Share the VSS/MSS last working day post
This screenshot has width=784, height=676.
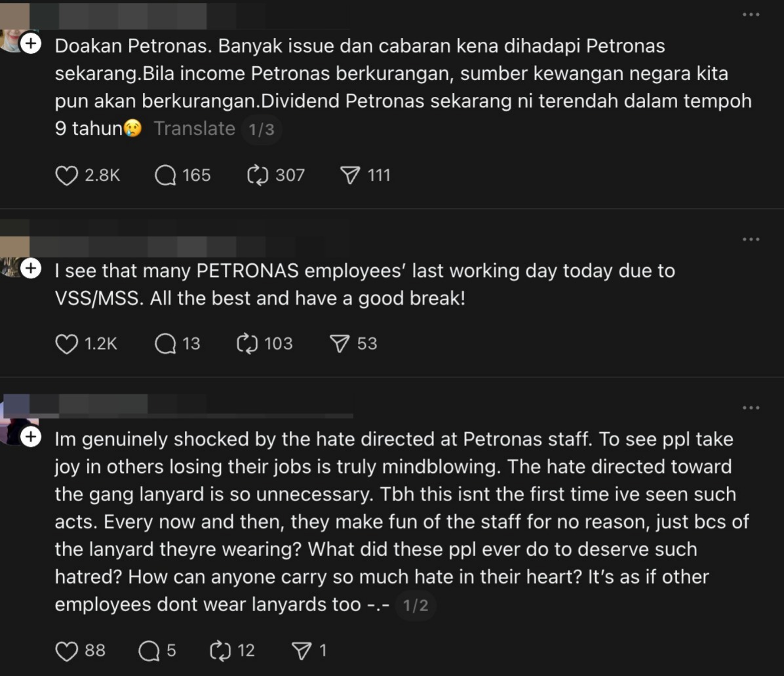(340, 344)
